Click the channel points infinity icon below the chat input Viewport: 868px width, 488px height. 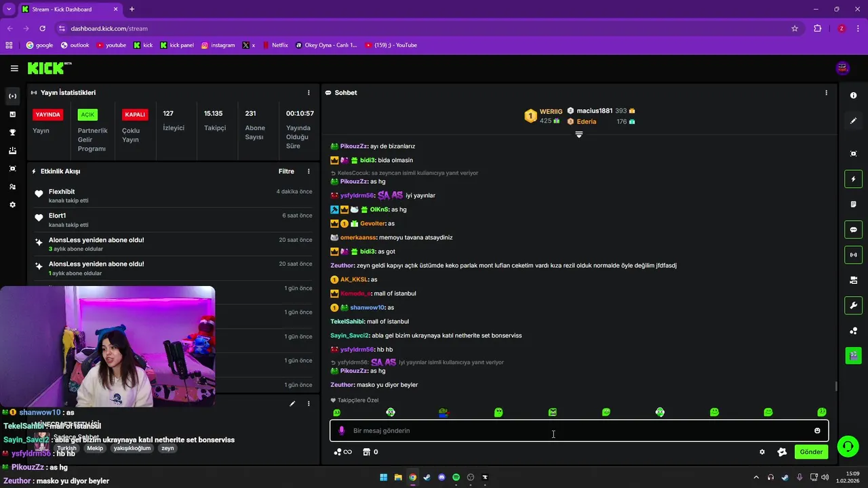point(343,452)
